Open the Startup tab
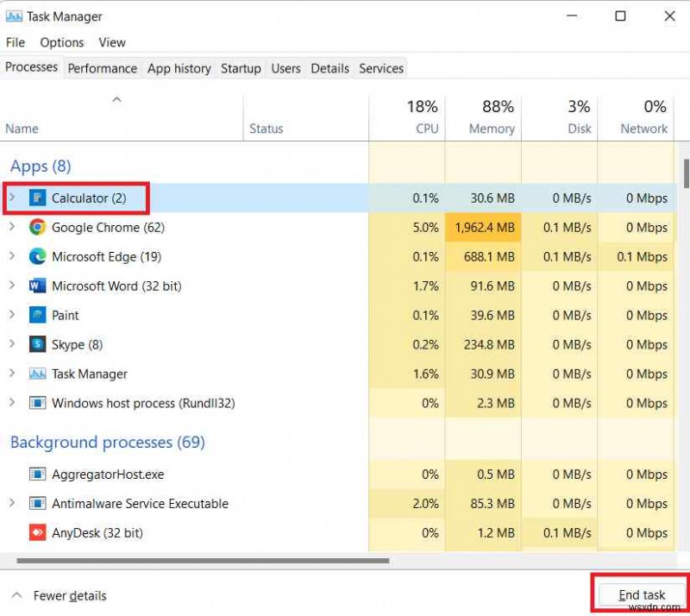Image resolution: width=690 pixels, height=616 pixels. click(241, 68)
